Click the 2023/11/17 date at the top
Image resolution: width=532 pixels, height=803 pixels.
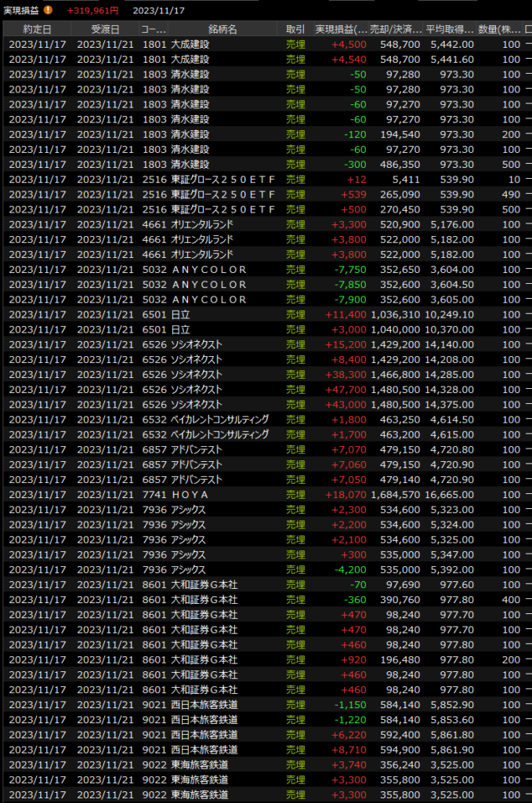[x=159, y=10]
